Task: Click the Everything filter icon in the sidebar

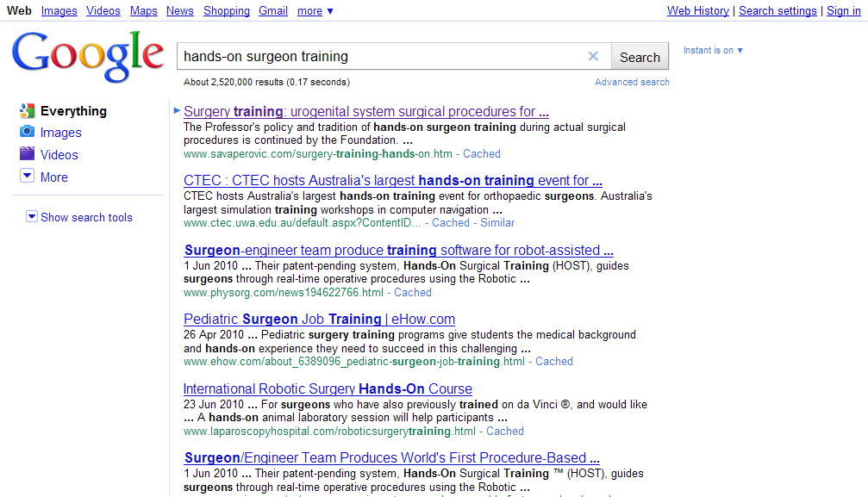Action: pos(27,111)
